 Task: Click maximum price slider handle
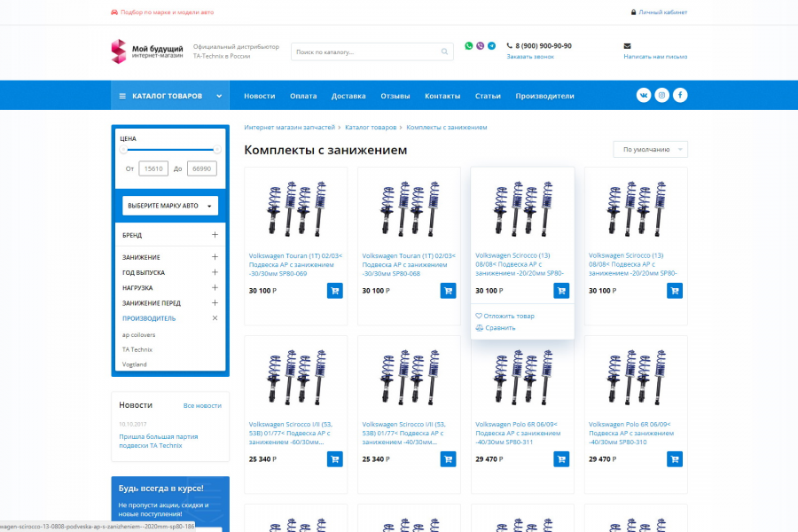[217, 150]
